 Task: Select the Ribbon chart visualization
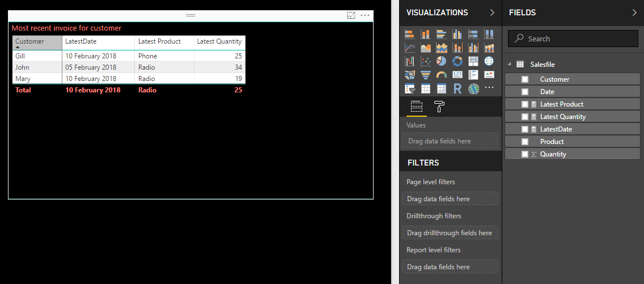click(x=489, y=48)
